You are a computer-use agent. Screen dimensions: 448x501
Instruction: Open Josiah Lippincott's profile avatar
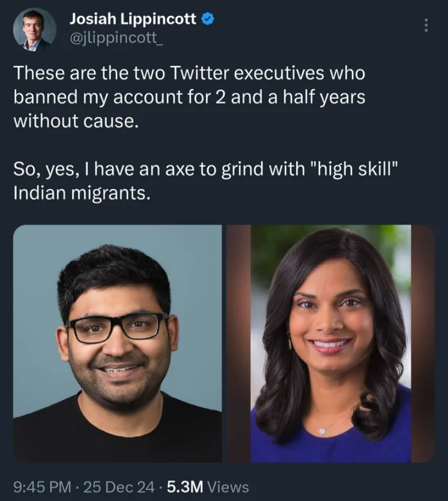[x=34, y=29]
